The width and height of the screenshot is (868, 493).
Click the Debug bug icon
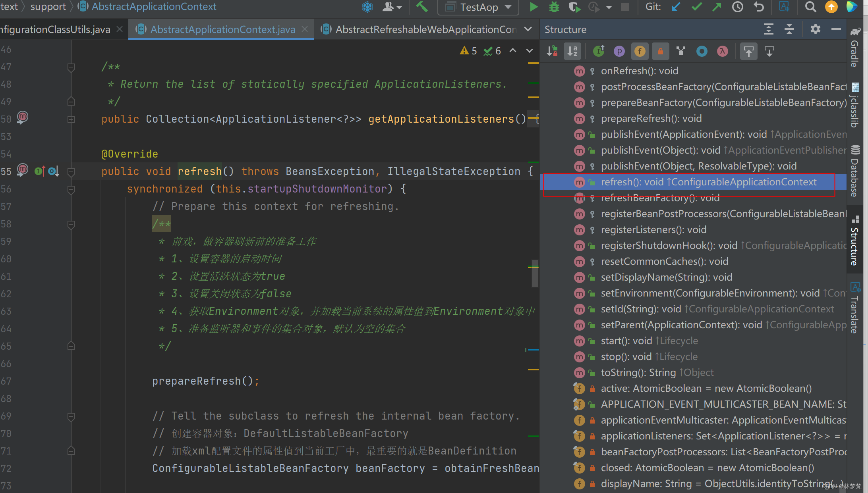pos(554,7)
